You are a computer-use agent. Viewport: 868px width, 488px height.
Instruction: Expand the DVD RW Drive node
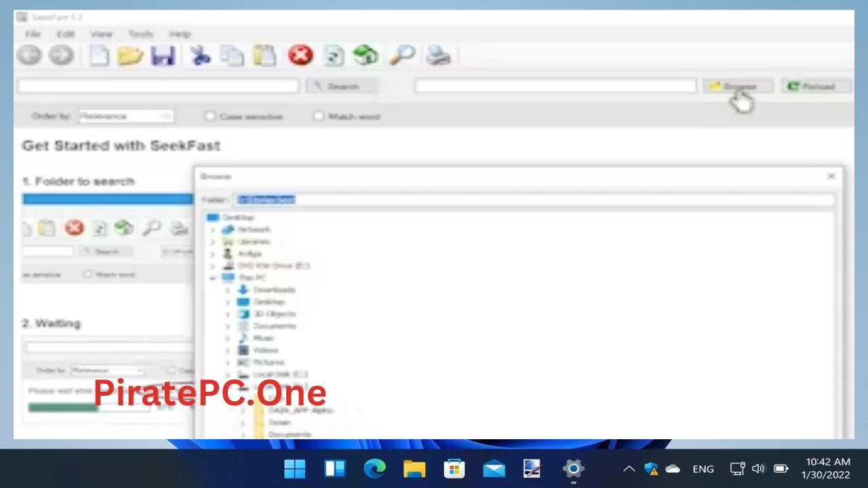(212, 266)
